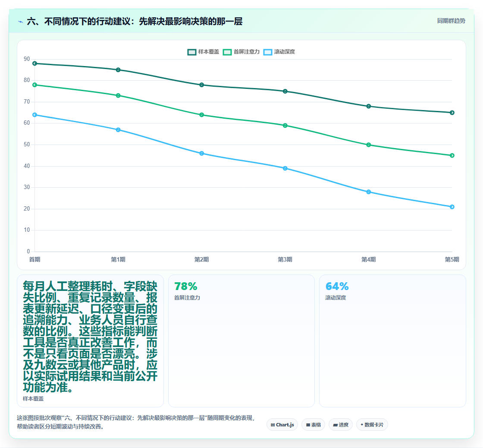Click 首屏注意力 data point at 第5期
This screenshot has width=483, height=448.
(x=452, y=155)
